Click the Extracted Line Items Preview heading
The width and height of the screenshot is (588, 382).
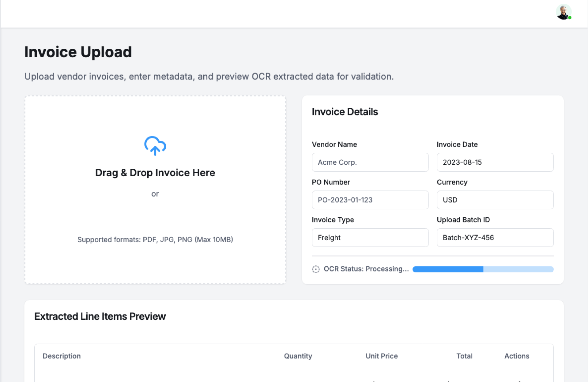[x=100, y=316]
